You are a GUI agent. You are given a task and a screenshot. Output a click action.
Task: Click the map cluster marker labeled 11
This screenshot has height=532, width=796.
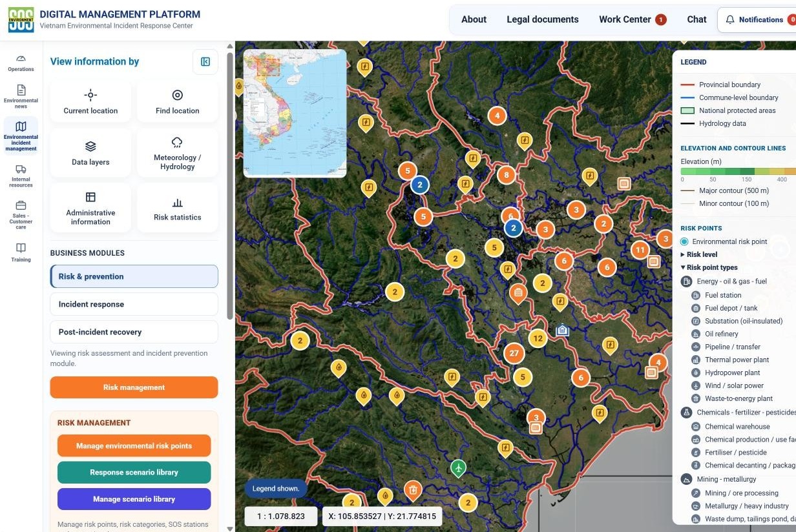click(640, 250)
